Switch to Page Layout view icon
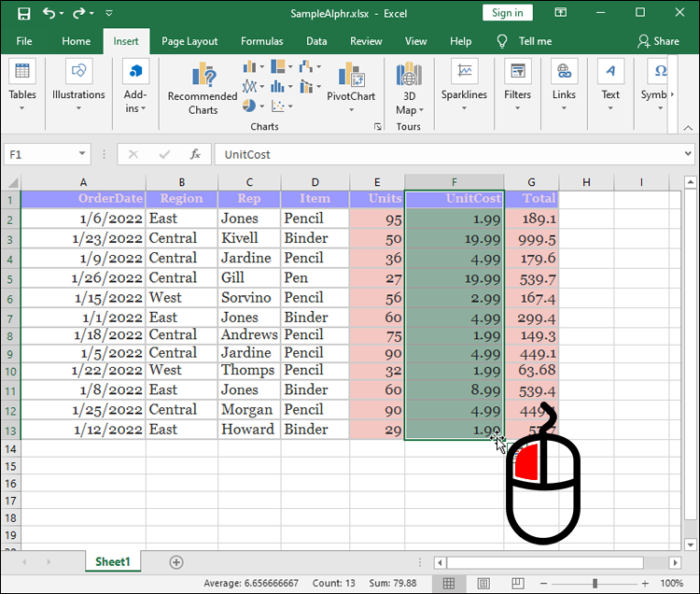Image resolution: width=700 pixels, height=594 pixels. (x=483, y=584)
